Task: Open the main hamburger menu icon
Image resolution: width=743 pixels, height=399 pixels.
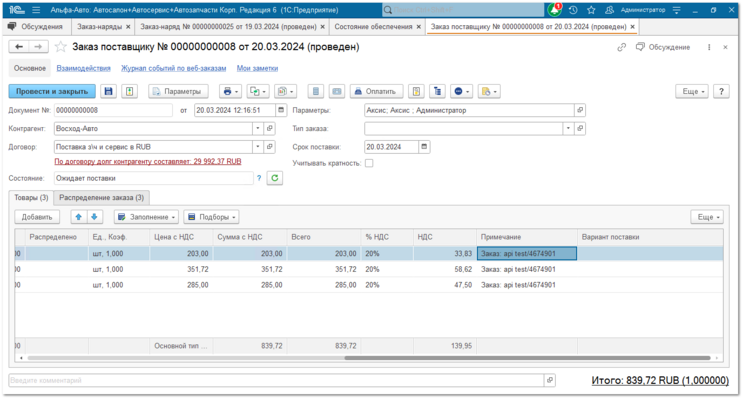Action: pos(36,9)
